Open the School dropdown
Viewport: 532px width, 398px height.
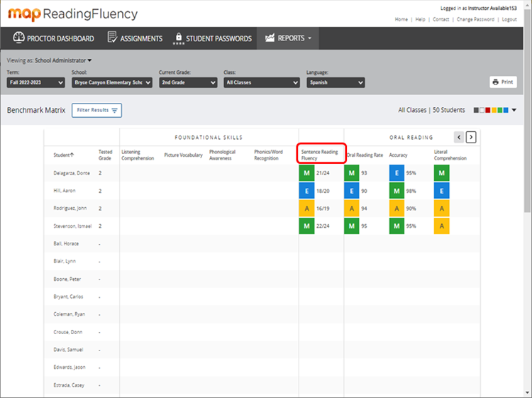click(112, 82)
